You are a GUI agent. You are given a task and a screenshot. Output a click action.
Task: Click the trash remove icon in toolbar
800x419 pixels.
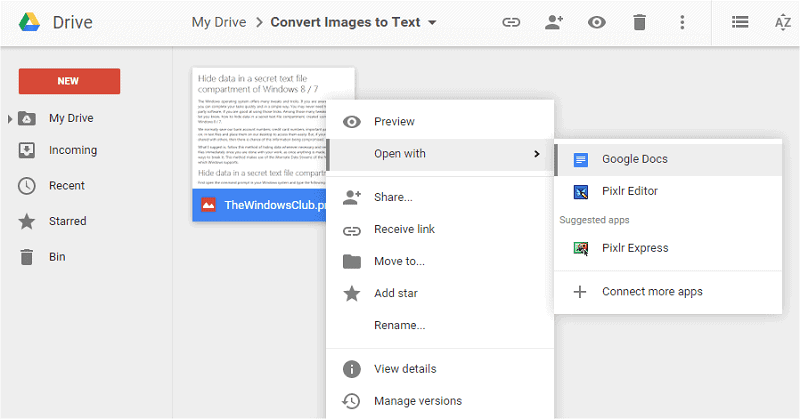click(x=640, y=22)
